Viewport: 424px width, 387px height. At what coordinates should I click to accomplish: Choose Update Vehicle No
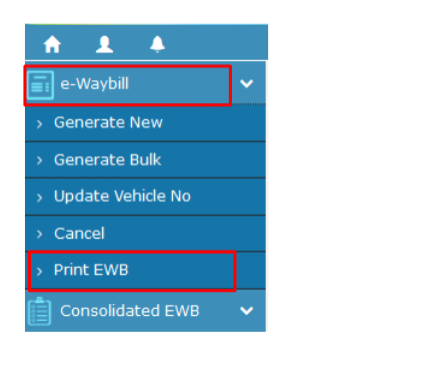pyautogui.click(x=145, y=197)
